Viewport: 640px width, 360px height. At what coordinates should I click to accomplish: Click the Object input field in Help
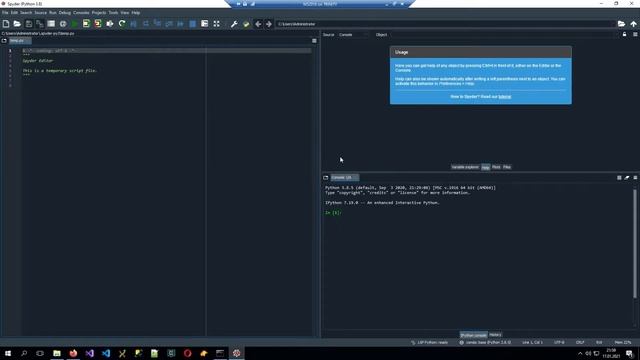point(504,35)
